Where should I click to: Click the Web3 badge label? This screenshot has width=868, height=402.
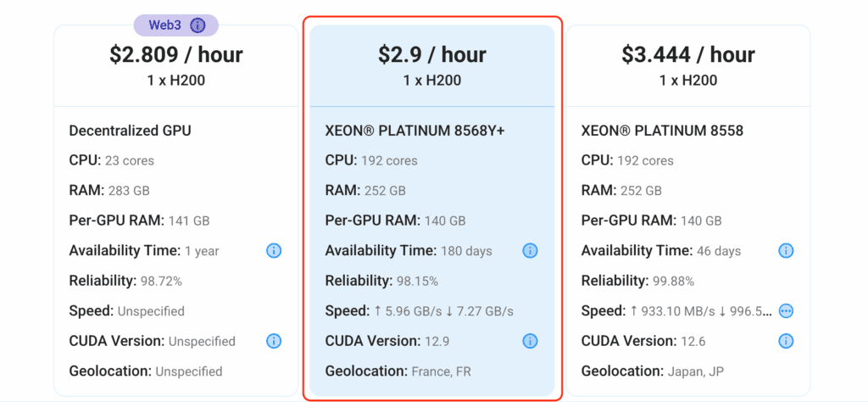click(x=164, y=25)
